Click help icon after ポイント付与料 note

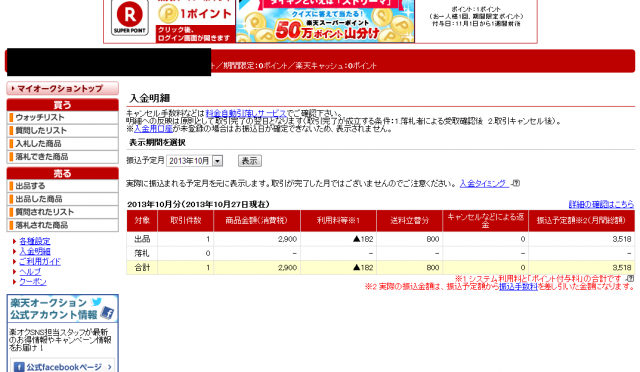[x=631, y=278]
